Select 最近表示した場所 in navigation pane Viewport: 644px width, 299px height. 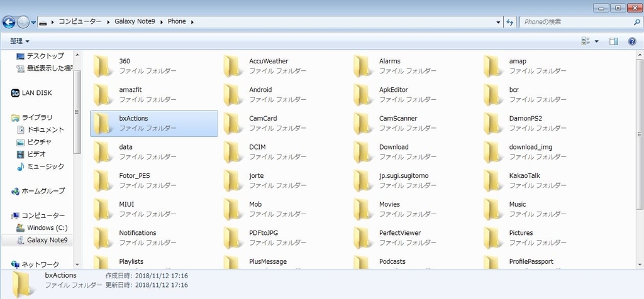(45, 68)
